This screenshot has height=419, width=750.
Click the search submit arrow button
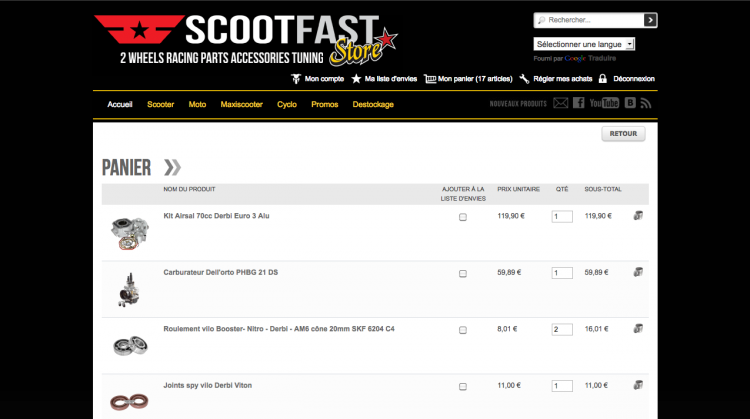651,19
